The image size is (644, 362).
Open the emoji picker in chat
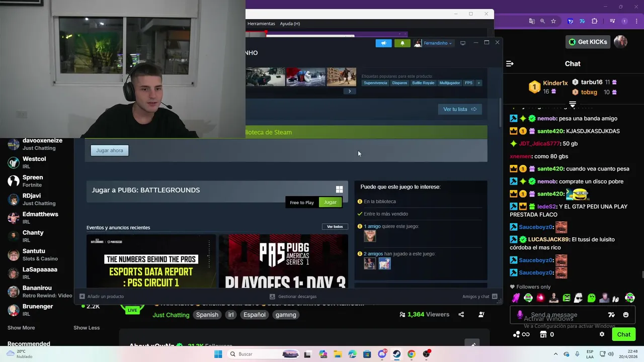coord(626,315)
